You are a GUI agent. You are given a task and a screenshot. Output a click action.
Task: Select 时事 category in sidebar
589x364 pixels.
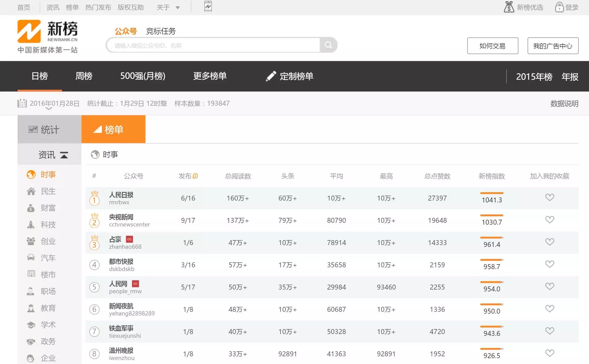(x=48, y=175)
